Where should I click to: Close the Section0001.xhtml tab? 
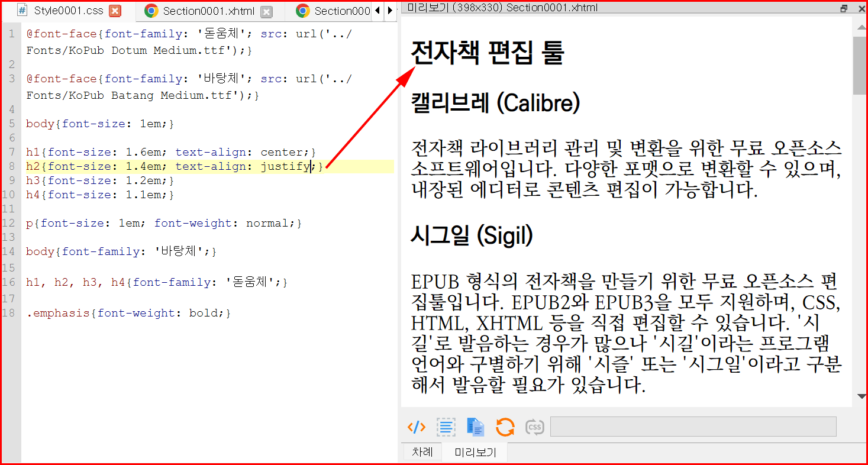click(267, 11)
